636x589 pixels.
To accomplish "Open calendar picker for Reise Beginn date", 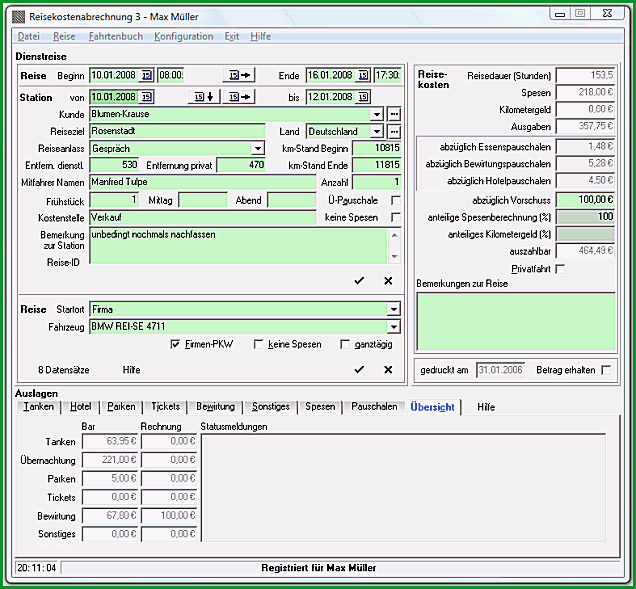I will coord(146,75).
